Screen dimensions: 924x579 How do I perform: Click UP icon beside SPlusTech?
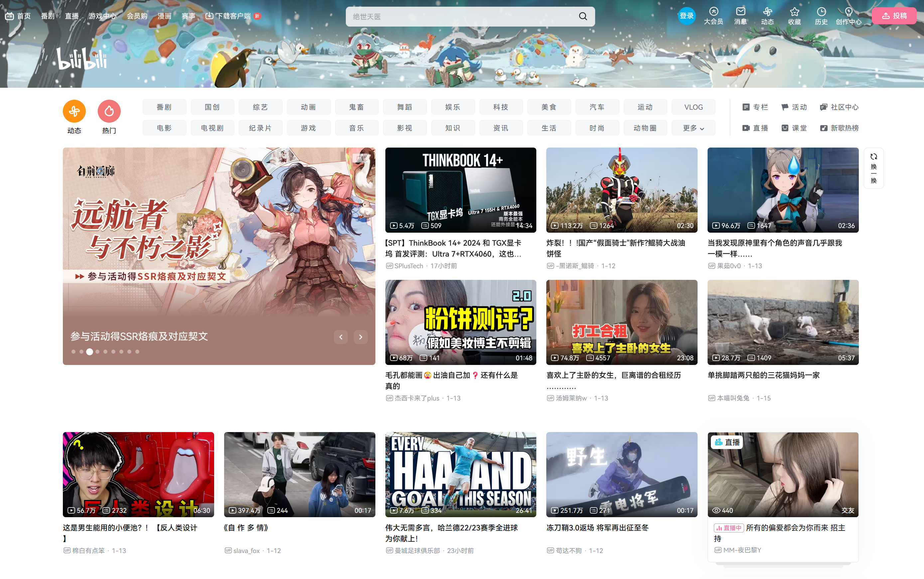point(389,266)
